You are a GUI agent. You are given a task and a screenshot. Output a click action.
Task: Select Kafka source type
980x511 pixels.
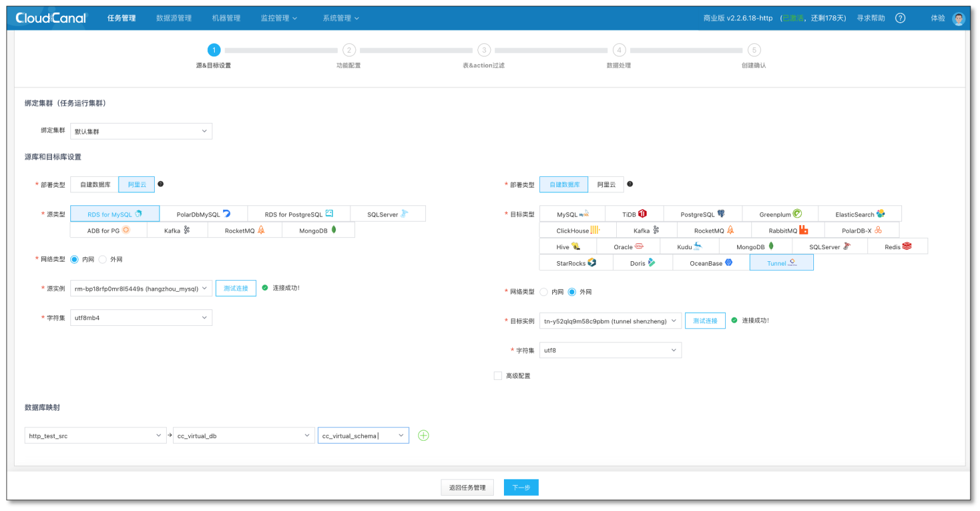(177, 230)
